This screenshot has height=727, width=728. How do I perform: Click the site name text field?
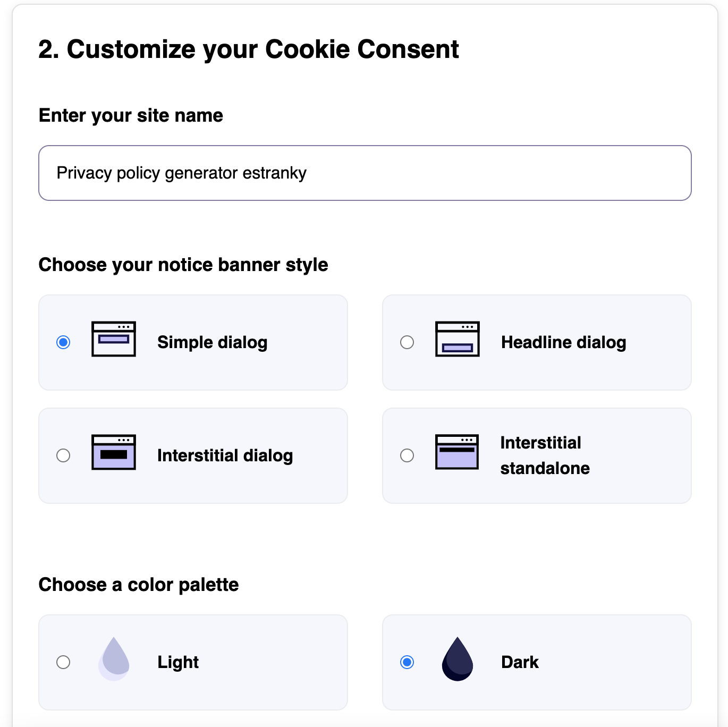click(365, 173)
